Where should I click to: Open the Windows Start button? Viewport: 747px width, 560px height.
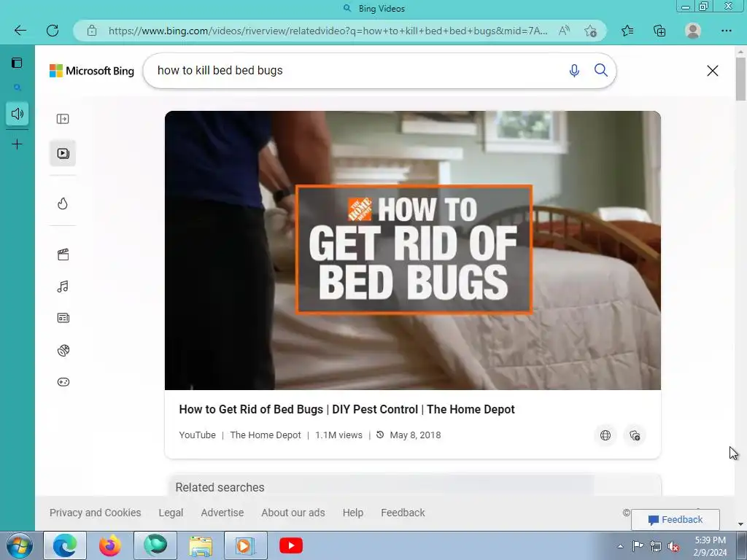click(19, 545)
